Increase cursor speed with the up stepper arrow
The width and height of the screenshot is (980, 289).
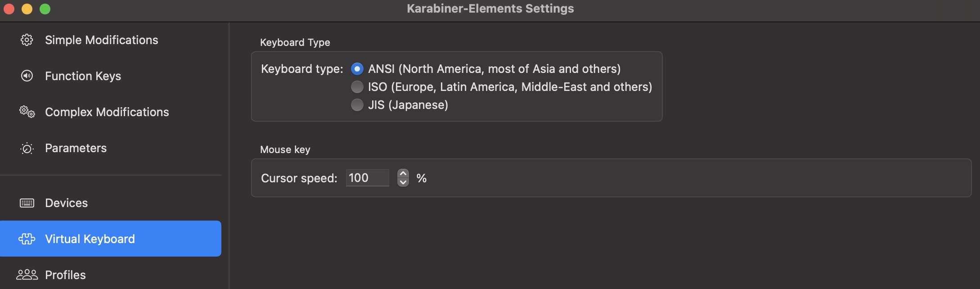pyautogui.click(x=403, y=173)
